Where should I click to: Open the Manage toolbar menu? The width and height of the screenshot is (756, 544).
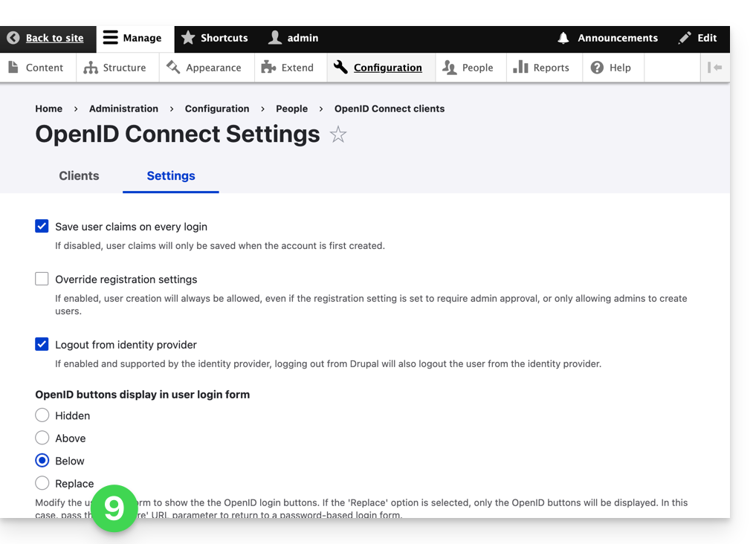[x=135, y=39]
